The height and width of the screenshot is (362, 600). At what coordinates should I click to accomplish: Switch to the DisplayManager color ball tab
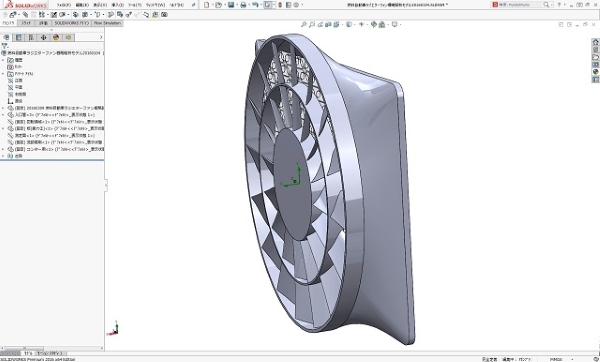click(x=56, y=38)
